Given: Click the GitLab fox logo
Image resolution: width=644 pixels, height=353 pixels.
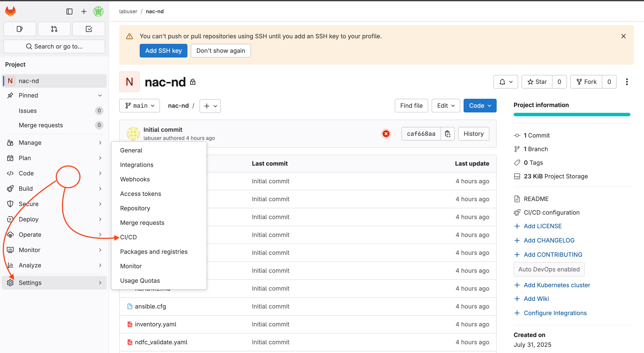Looking at the screenshot, I should pyautogui.click(x=10, y=11).
